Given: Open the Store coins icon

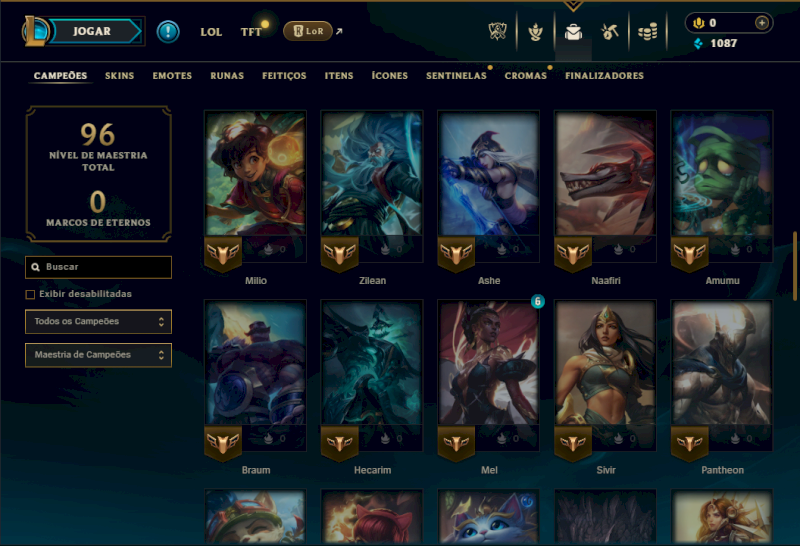Looking at the screenshot, I should coord(647,32).
